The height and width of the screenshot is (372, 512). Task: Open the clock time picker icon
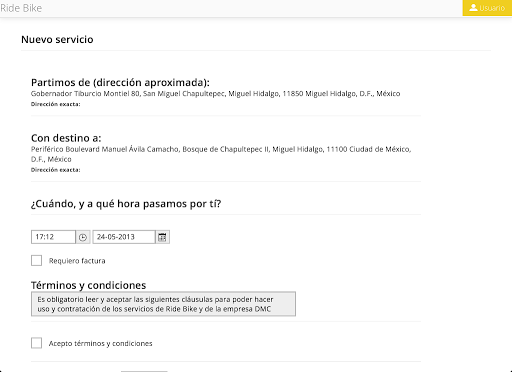click(x=83, y=237)
